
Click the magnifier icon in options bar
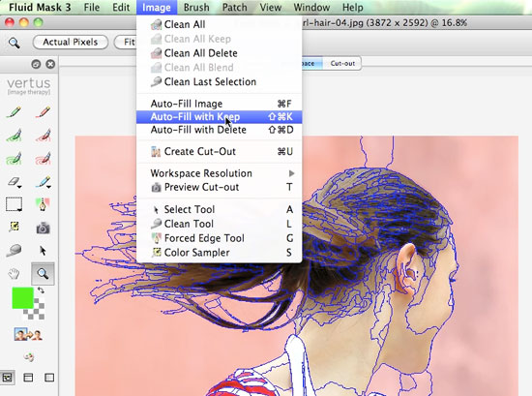click(x=14, y=43)
